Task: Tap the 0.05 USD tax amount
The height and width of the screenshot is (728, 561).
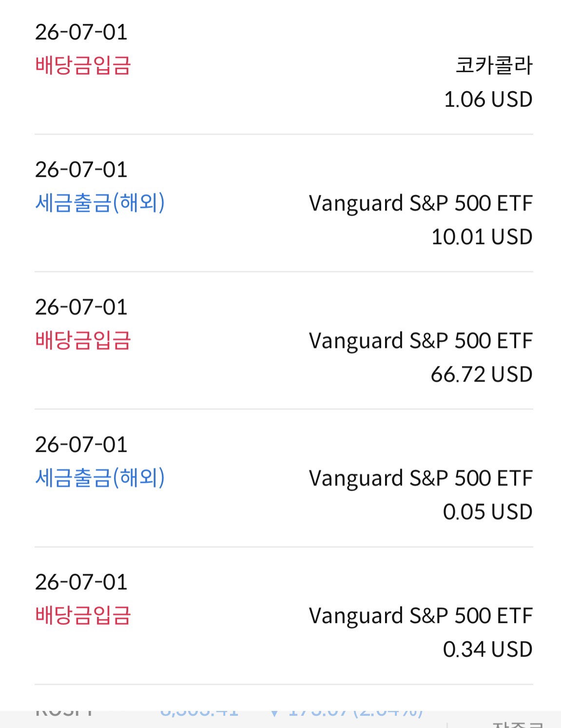Action: pyautogui.click(x=487, y=512)
